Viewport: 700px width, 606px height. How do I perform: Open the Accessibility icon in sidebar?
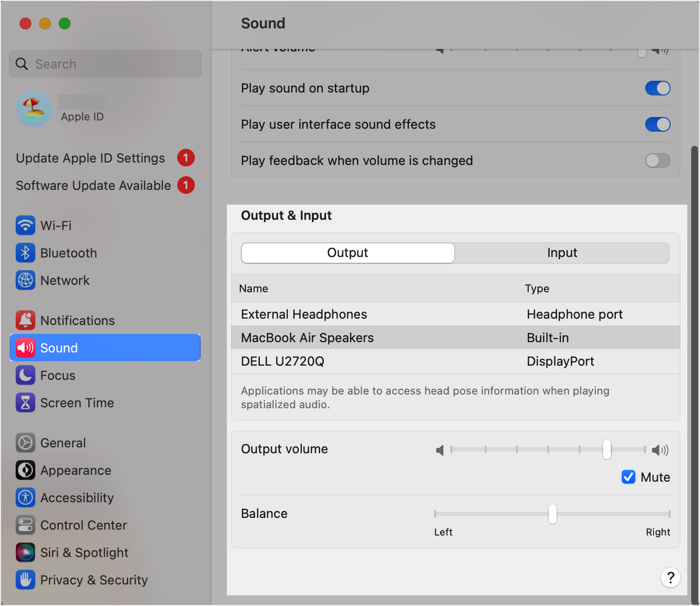pos(25,498)
